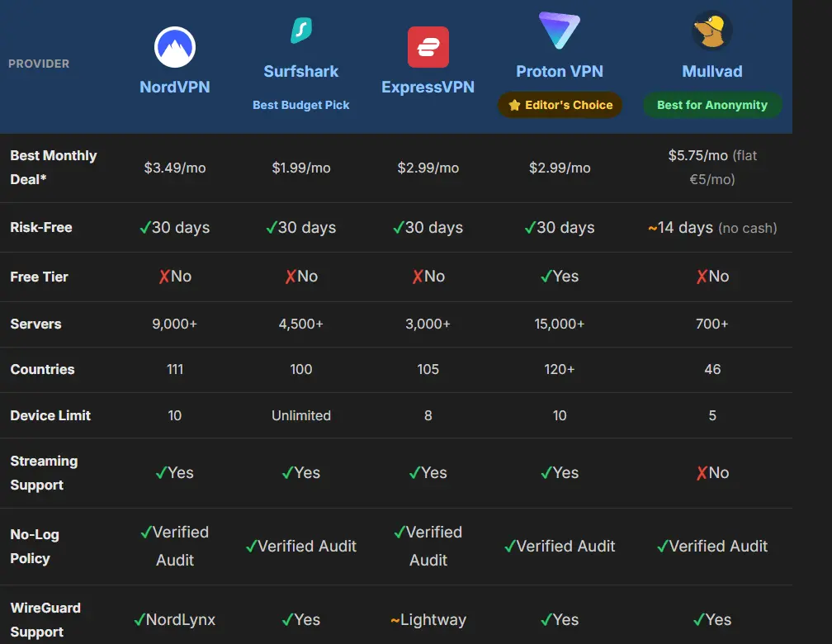Click Mullvad's Streaming Support No cell
Image resolution: width=832 pixels, height=644 pixels.
tap(712, 472)
